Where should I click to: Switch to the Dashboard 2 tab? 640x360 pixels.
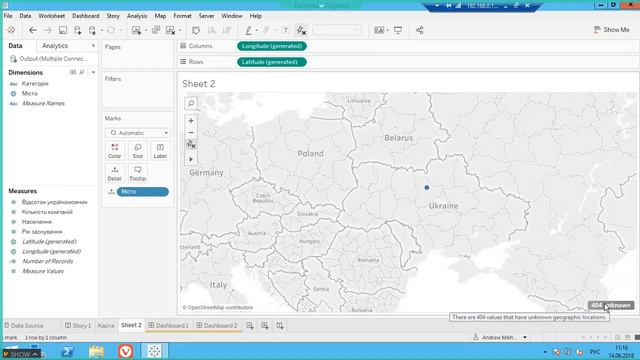click(x=217, y=326)
